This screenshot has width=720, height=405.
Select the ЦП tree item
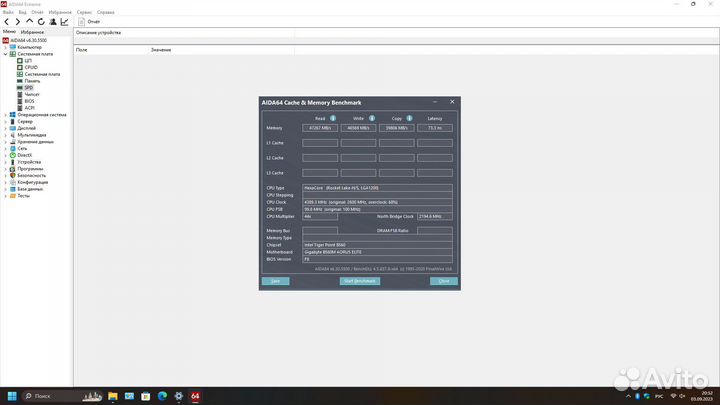click(x=28, y=61)
